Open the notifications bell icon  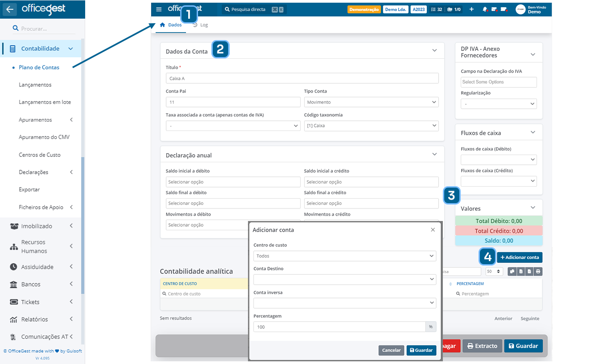(485, 9)
